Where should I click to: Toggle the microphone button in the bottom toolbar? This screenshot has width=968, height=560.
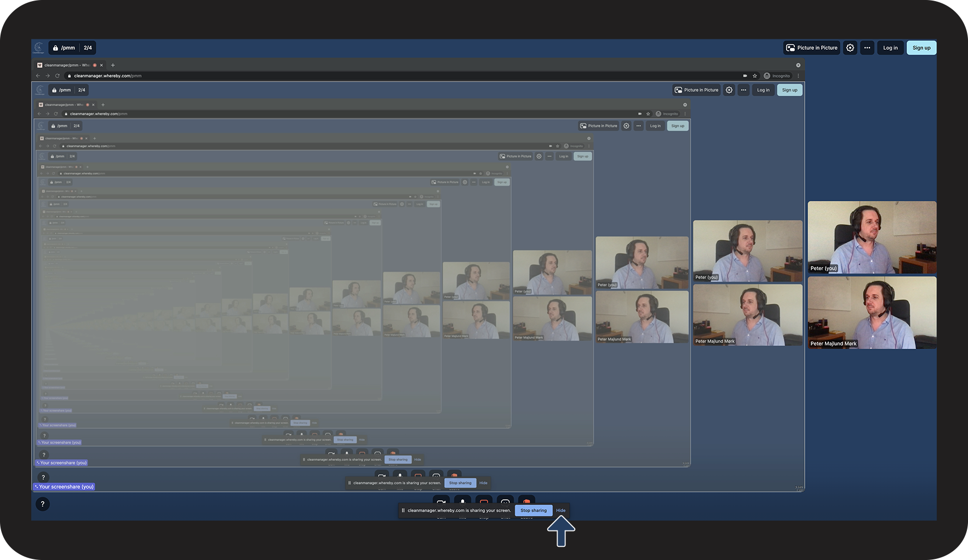click(462, 500)
